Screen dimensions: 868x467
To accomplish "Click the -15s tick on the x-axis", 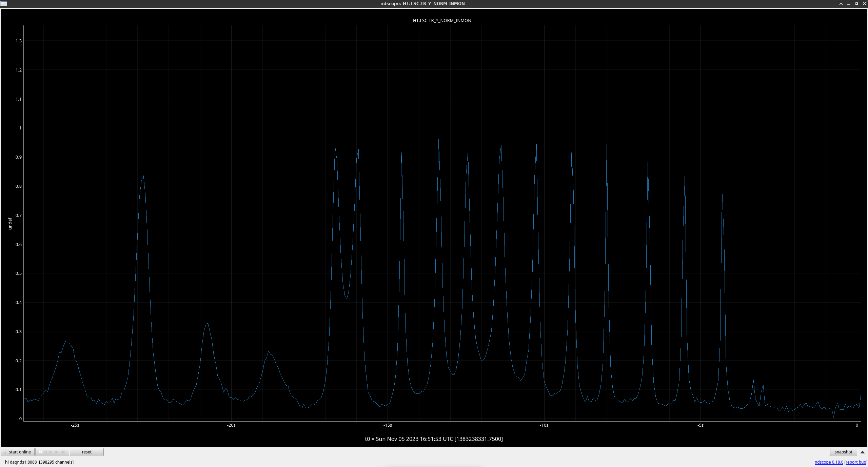I will pos(388,425).
